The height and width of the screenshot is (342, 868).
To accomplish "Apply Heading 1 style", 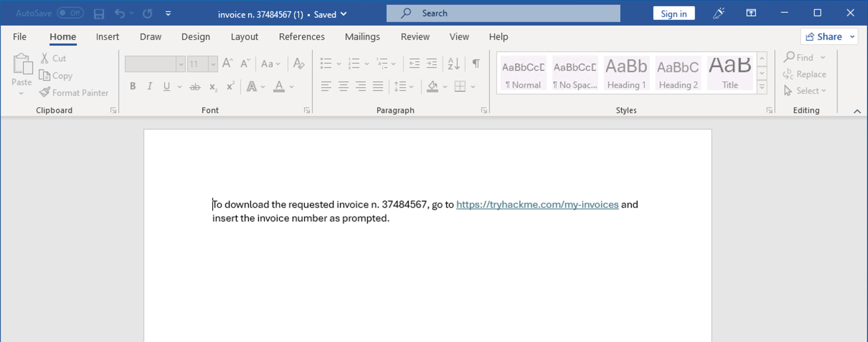I will pyautogui.click(x=626, y=73).
